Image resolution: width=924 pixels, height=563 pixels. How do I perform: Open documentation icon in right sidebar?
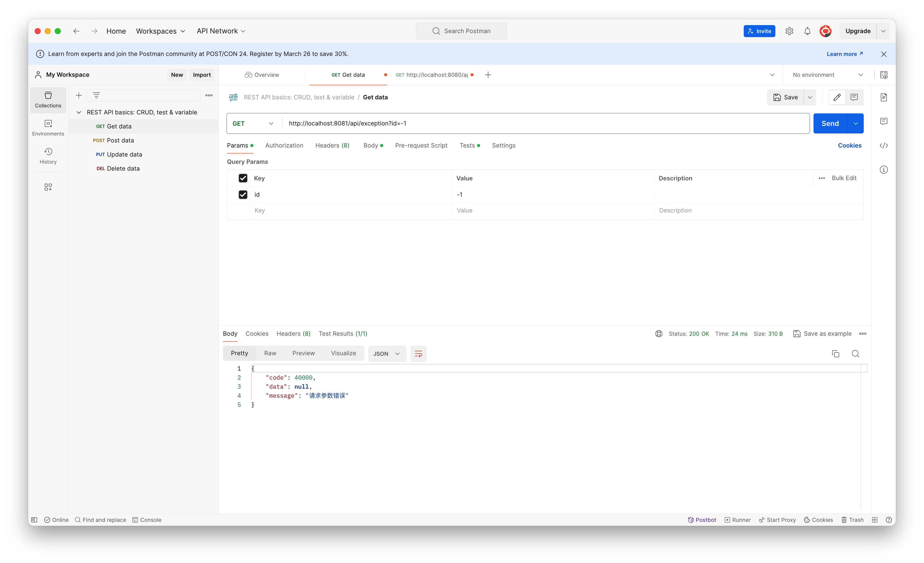point(884,97)
